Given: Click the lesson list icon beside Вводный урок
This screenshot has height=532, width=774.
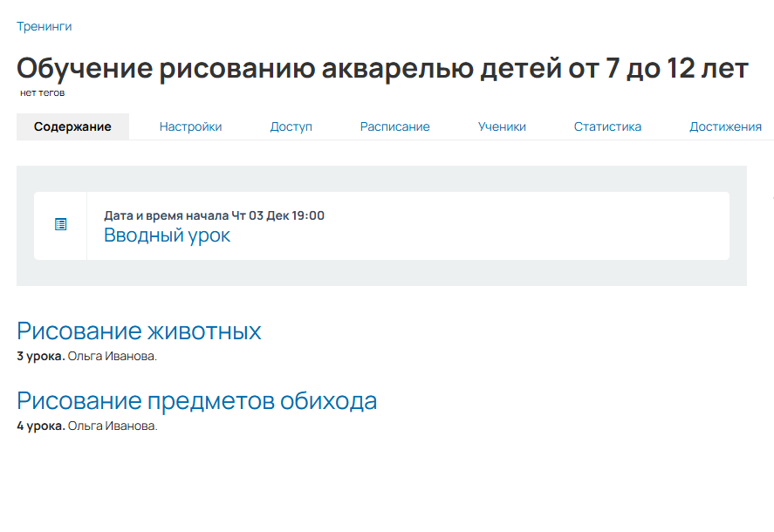Looking at the screenshot, I should (60, 225).
